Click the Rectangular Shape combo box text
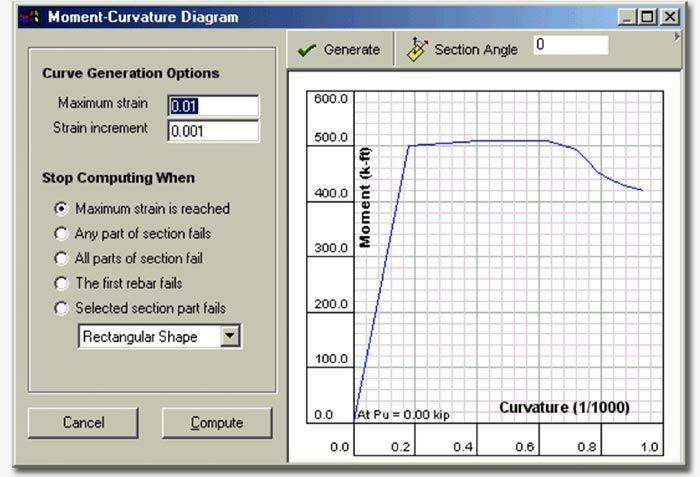 [147, 337]
